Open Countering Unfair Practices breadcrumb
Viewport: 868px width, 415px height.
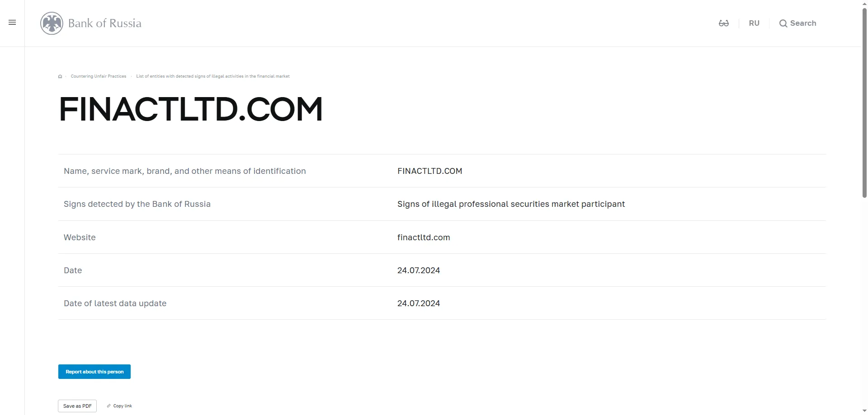click(x=99, y=76)
